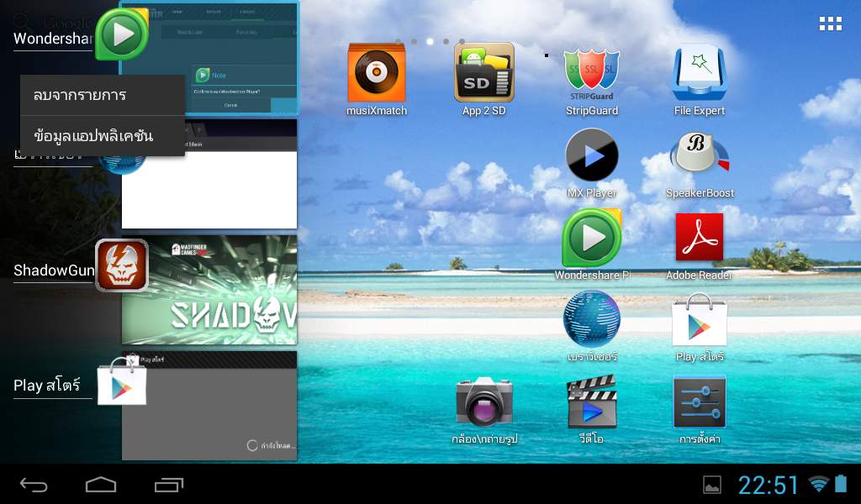The width and height of the screenshot is (861, 504).
Task: Open the Play Store recent app thumbnail
Action: click(209, 406)
